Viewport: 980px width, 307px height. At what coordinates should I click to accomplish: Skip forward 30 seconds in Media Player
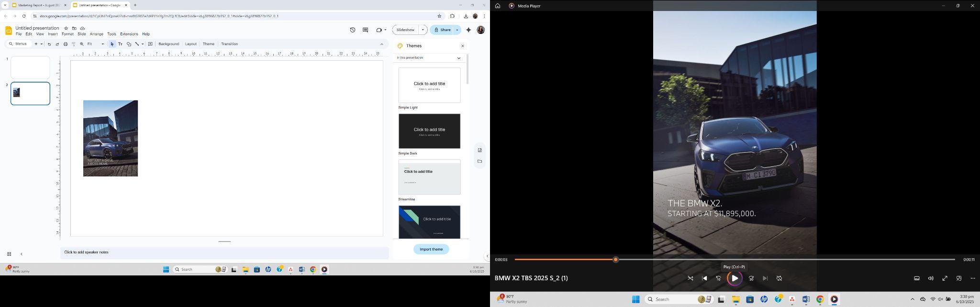[x=751, y=278]
